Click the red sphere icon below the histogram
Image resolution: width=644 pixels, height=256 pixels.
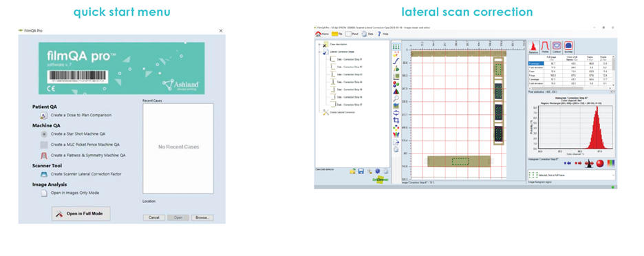point(600,163)
